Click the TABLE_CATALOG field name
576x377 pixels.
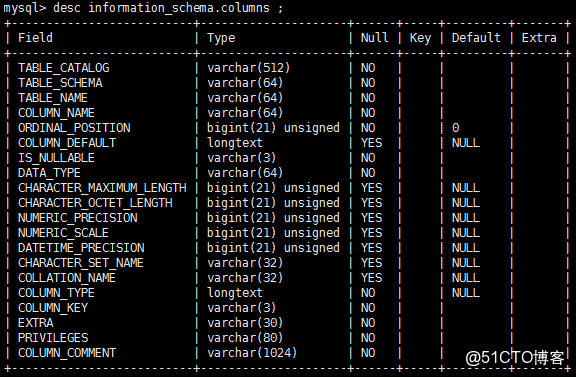(x=64, y=68)
